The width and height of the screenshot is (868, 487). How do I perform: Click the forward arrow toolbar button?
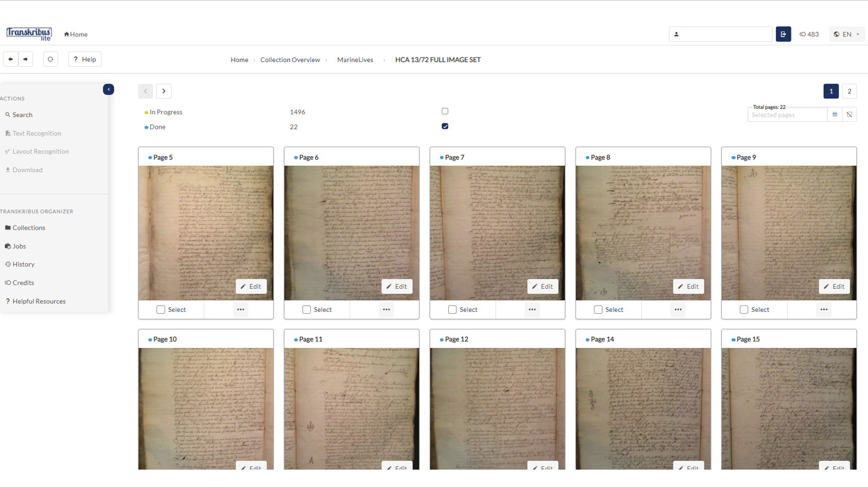click(26, 59)
